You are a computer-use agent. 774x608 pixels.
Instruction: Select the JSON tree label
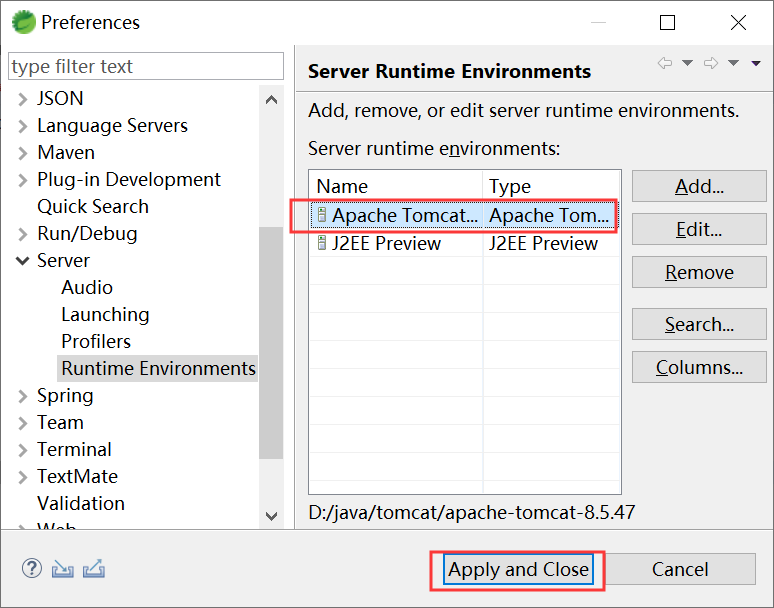click(x=60, y=98)
